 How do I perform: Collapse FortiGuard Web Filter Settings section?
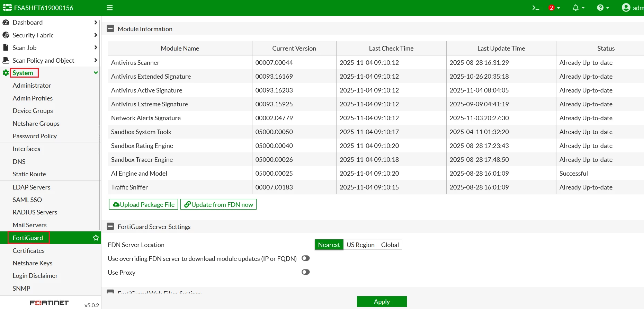pyautogui.click(x=110, y=292)
